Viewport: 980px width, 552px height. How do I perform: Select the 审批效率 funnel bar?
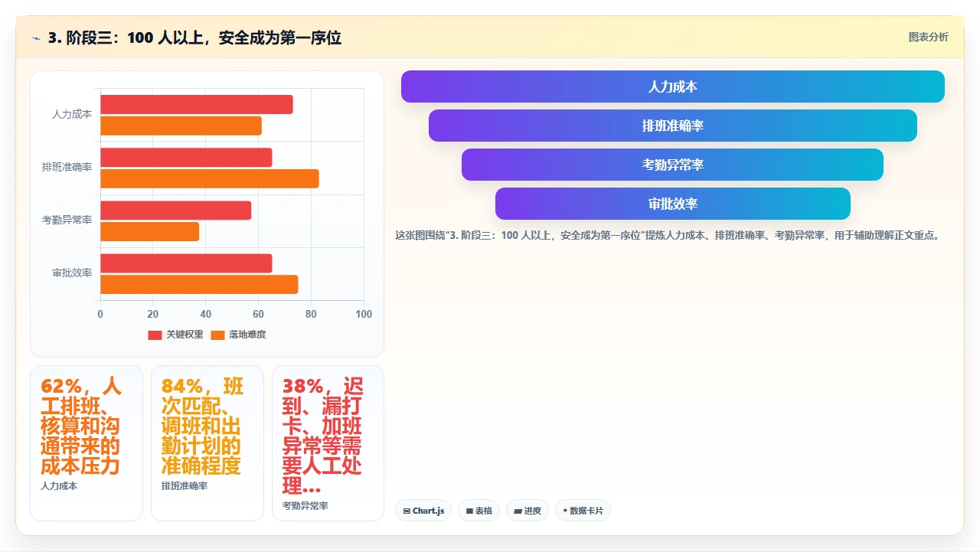[x=672, y=204]
